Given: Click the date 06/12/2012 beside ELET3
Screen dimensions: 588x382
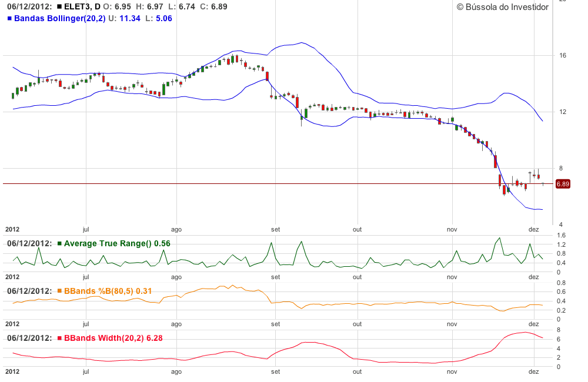Looking at the screenshot, I should (29, 6).
